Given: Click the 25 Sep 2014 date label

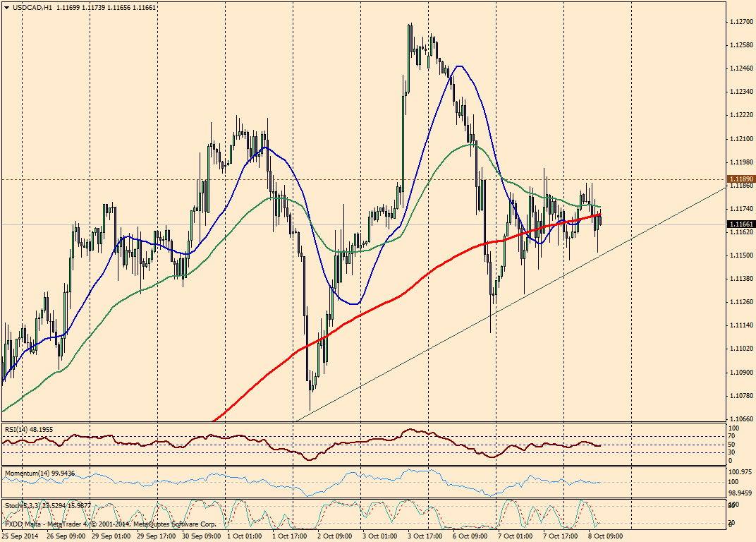Looking at the screenshot, I should point(20,536).
